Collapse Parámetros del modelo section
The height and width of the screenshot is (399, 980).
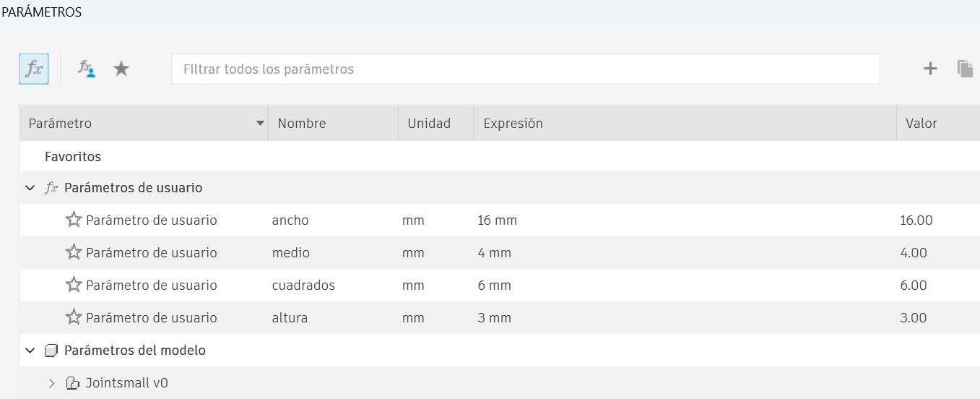click(x=30, y=351)
